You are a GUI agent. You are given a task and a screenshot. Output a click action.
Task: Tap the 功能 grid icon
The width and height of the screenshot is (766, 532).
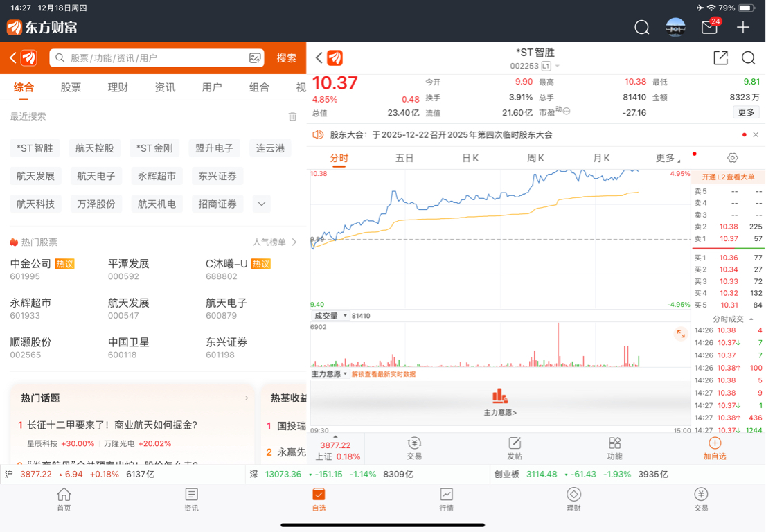(x=614, y=443)
